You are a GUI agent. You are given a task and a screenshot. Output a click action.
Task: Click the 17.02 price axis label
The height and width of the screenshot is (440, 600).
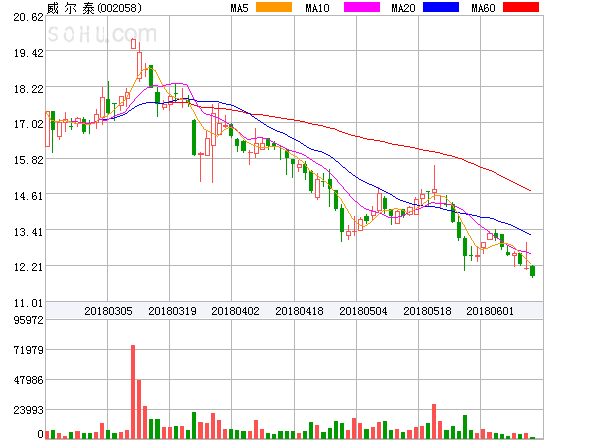(28, 124)
